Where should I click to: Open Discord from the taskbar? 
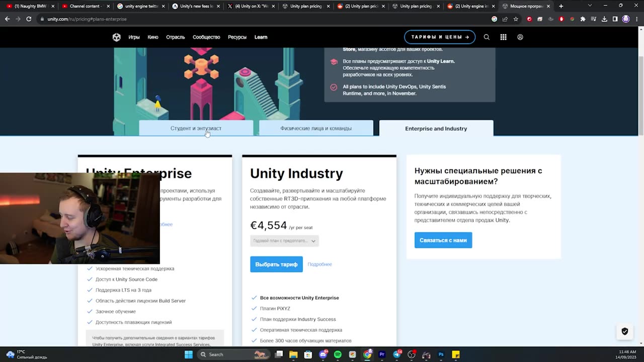click(x=323, y=354)
